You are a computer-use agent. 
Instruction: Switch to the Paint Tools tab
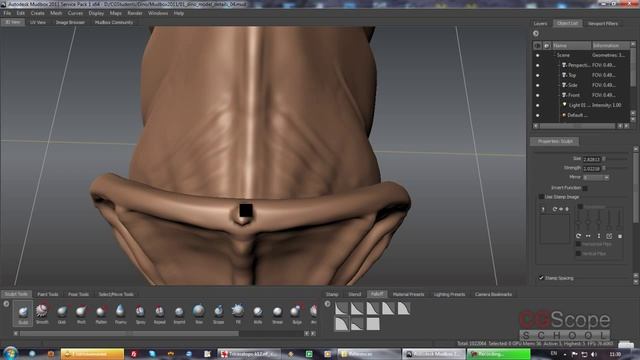click(48, 294)
